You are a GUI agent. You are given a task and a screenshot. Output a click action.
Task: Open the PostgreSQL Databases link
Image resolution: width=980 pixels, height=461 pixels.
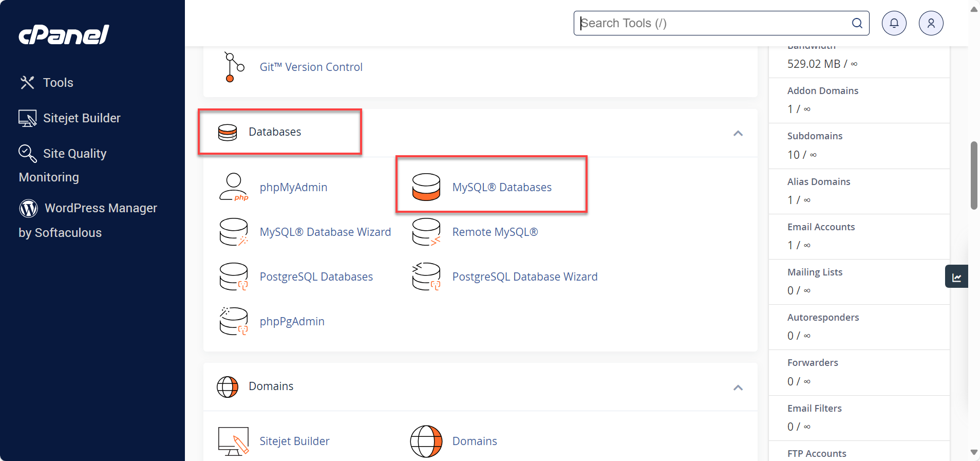(x=316, y=276)
